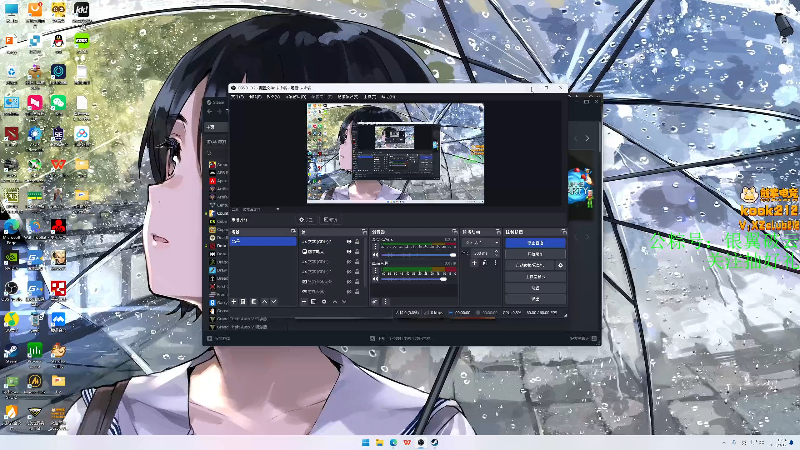Open virtual camera settings gear in Controls
The width and height of the screenshot is (800, 450).
[x=560, y=265]
